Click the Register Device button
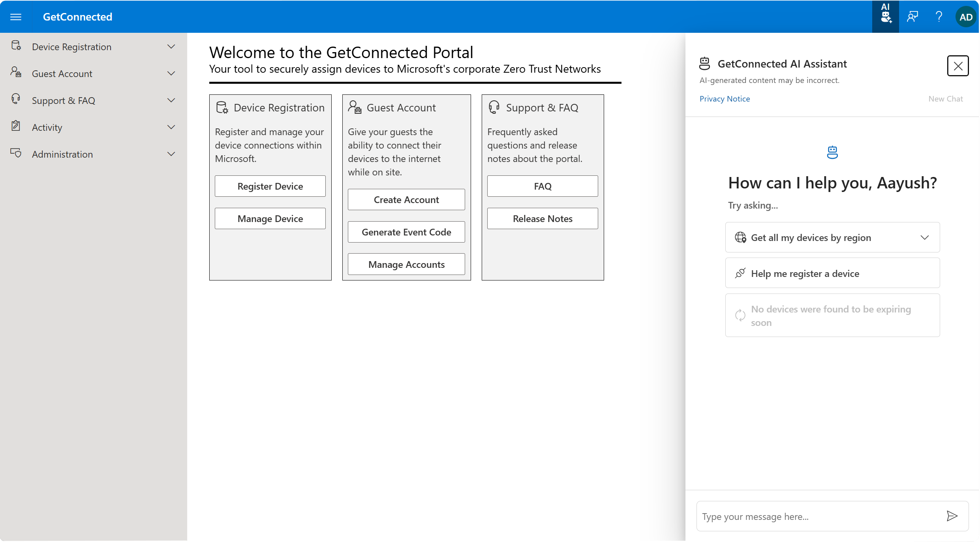The width and height of the screenshot is (980, 542). coord(270,186)
